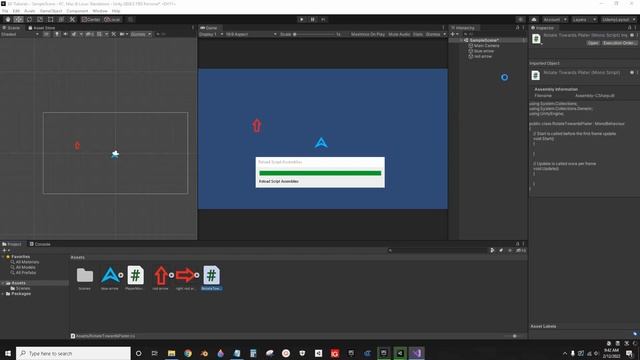Open the editor Layout dropdown

pos(618,20)
